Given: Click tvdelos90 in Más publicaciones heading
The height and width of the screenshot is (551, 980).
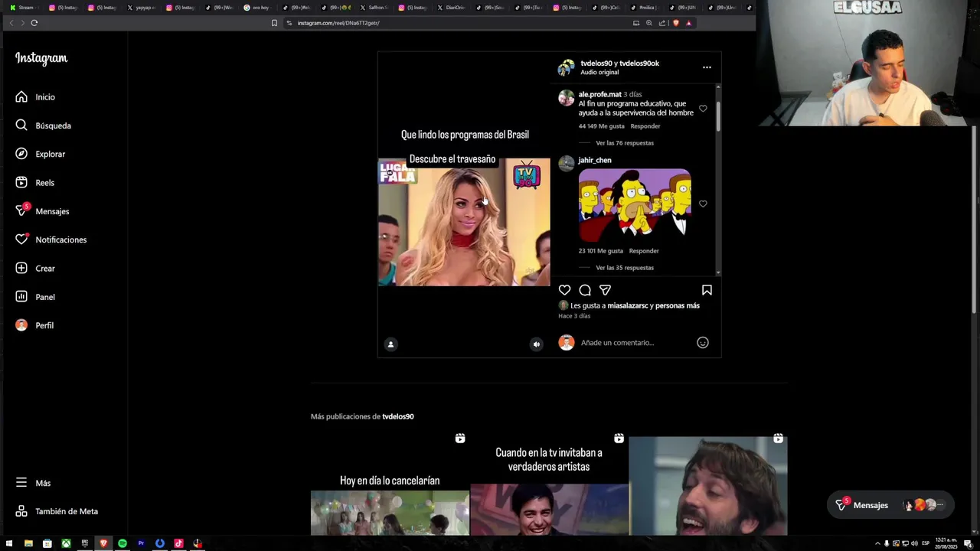Looking at the screenshot, I should point(398,416).
